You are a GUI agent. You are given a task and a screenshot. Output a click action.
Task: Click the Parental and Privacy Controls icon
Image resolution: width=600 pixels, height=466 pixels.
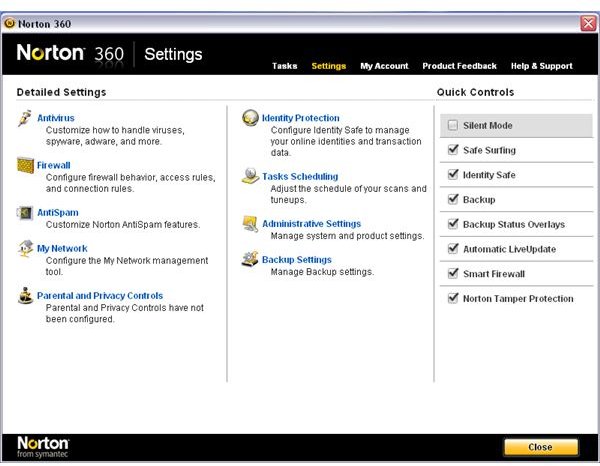(x=25, y=295)
